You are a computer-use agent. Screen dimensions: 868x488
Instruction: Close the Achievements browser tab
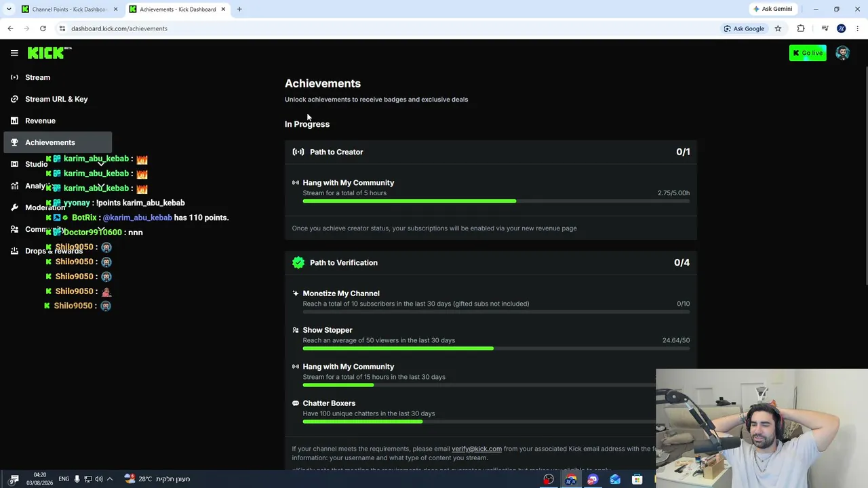point(223,9)
